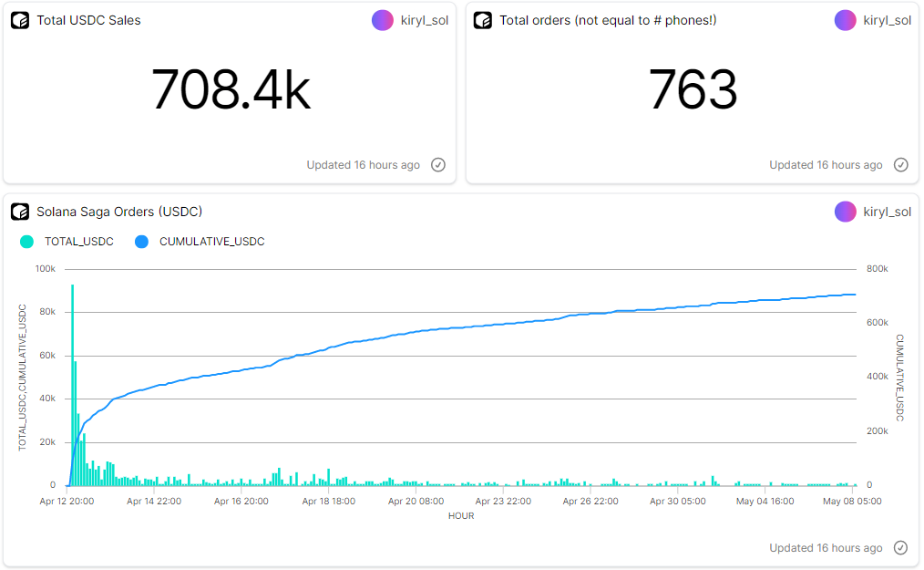The image size is (924, 570).
Task: Click the HOUR x-axis title
Action: (461, 515)
